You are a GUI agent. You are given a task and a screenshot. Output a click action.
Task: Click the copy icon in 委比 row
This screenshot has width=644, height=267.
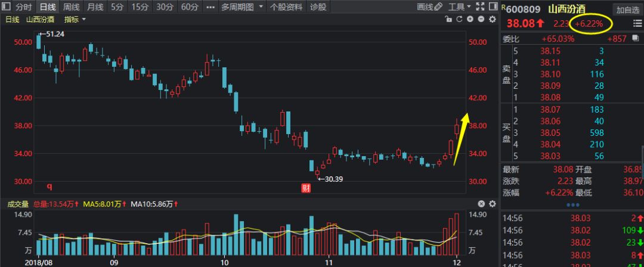[636, 38]
